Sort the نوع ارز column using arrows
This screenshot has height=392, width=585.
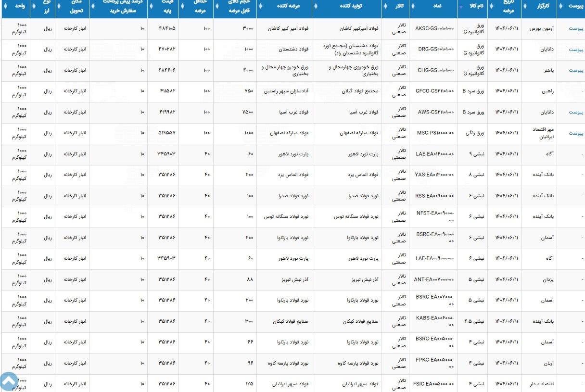click(x=34, y=6)
